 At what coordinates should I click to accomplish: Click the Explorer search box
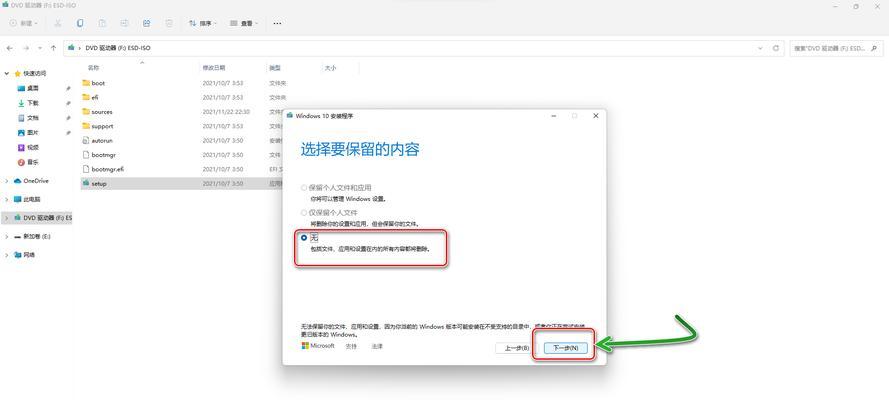pyautogui.click(x=836, y=48)
